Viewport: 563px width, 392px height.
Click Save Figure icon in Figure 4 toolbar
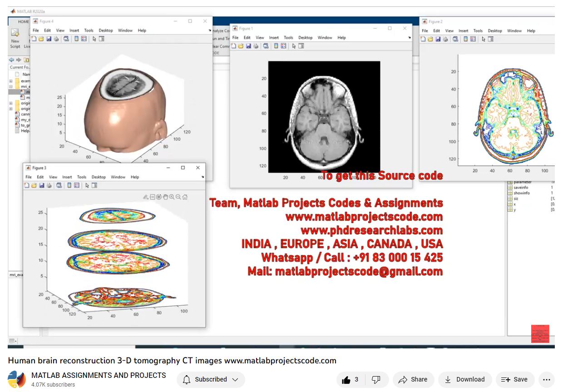(x=49, y=39)
